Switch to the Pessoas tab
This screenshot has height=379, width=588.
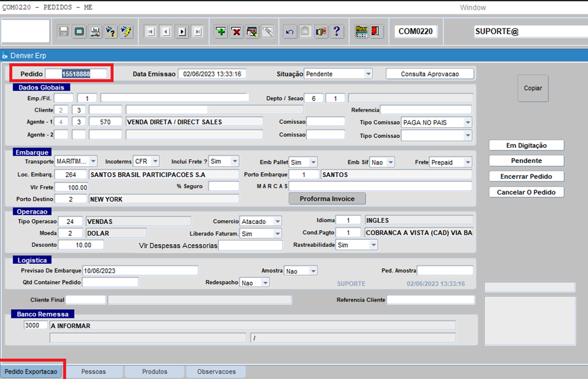[x=93, y=371]
